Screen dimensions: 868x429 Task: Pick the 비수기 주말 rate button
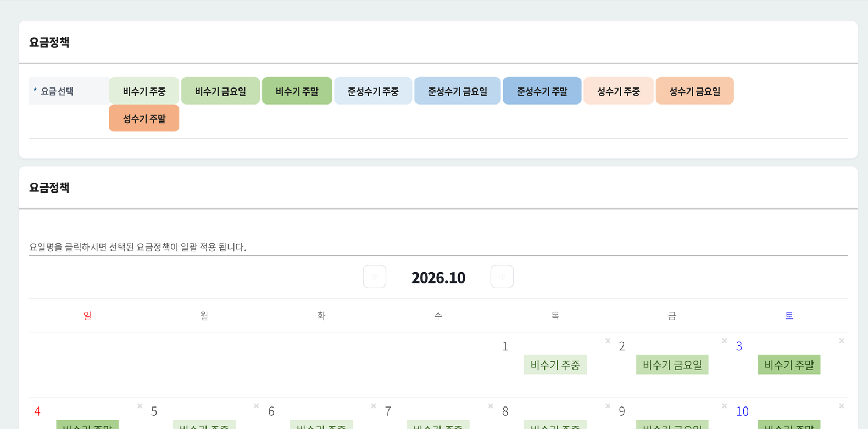(297, 91)
